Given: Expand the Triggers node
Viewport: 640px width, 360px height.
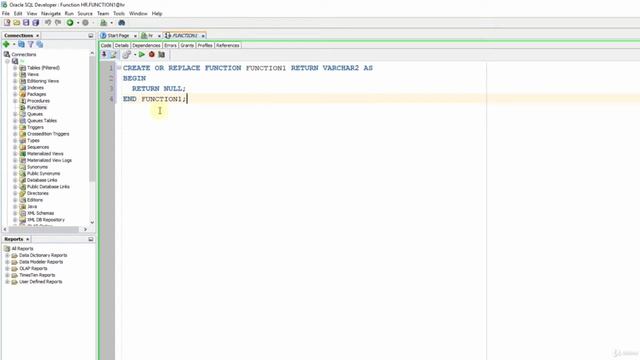Looking at the screenshot, I should pyautogui.click(x=15, y=127).
